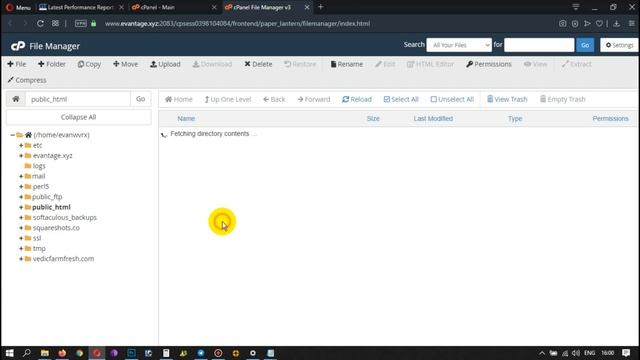Click the search text field
640x360 pixels.
(x=539, y=45)
